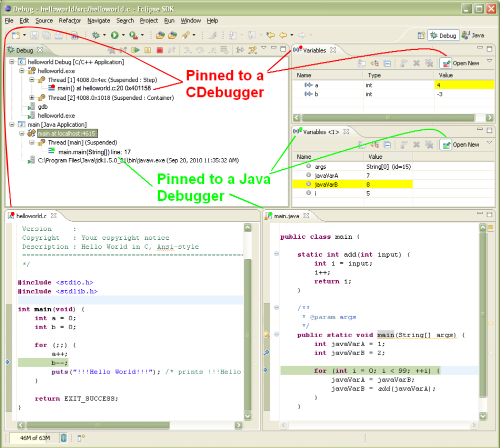Open the Debug view menu triangle
Screen dimensions: 500x448
pos(263,48)
